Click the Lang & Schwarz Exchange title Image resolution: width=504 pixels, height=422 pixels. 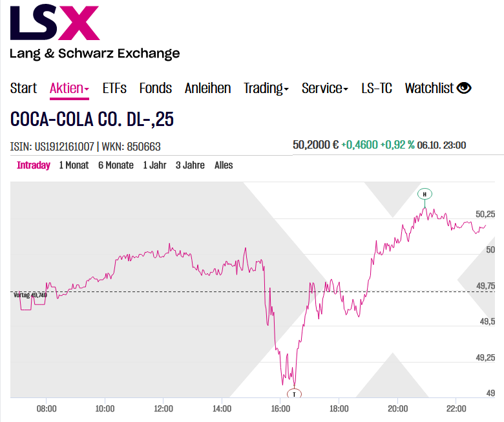pos(94,54)
